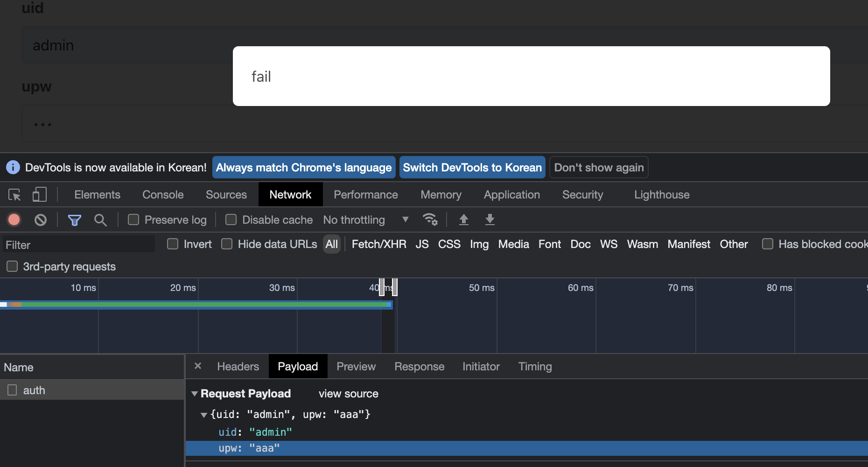Enable 3rd-party requests checkbox
Screen dimensions: 868x467
[x=12, y=266]
